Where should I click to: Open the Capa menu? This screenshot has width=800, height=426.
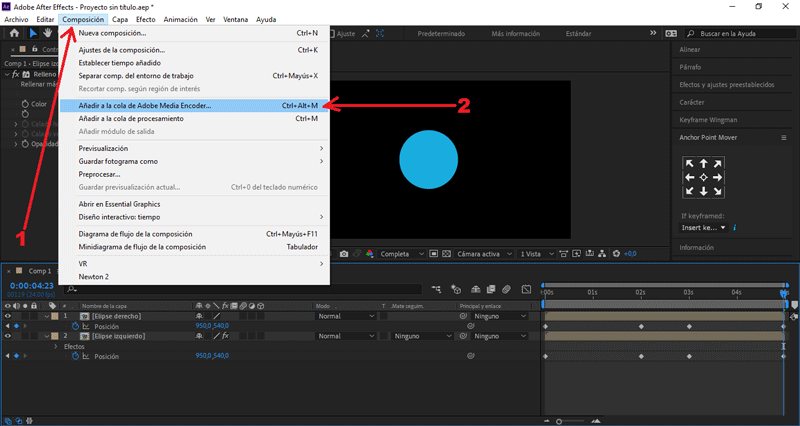tap(120, 19)
